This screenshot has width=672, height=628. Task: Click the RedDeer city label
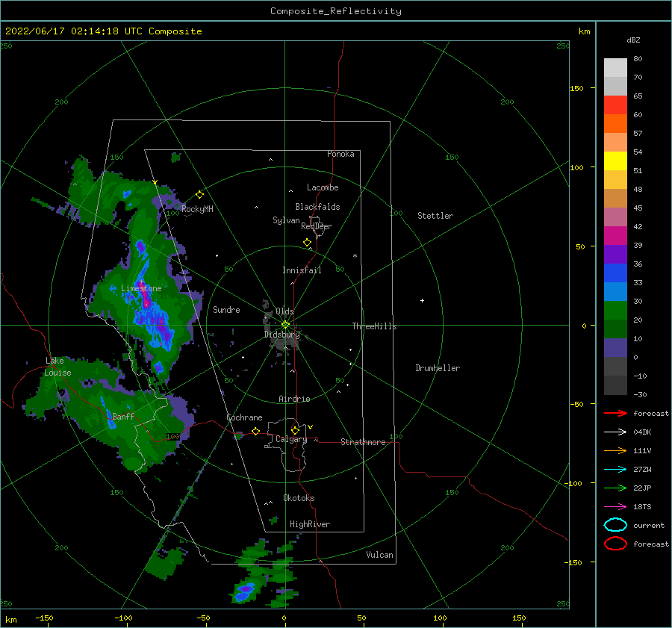point(317,226)
